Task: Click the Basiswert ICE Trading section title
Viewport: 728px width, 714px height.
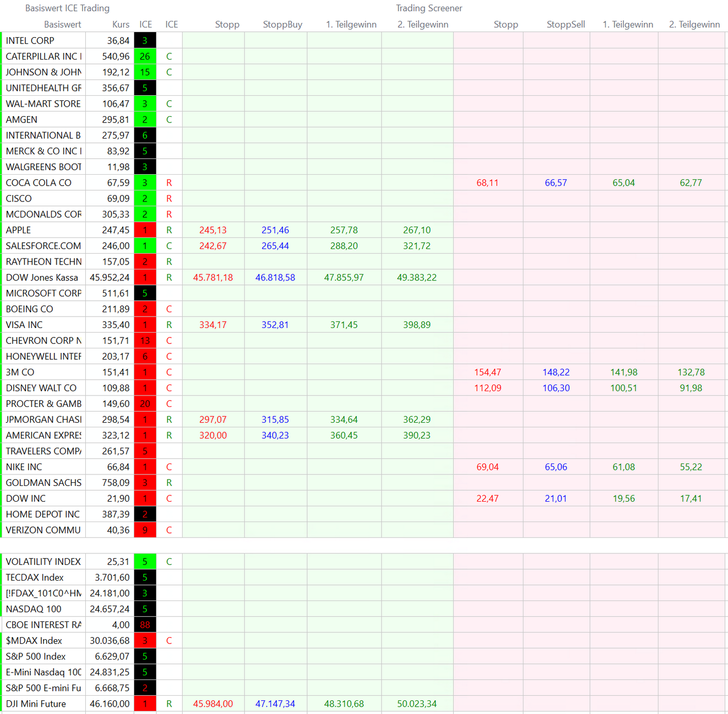Action: pos(67,8)
